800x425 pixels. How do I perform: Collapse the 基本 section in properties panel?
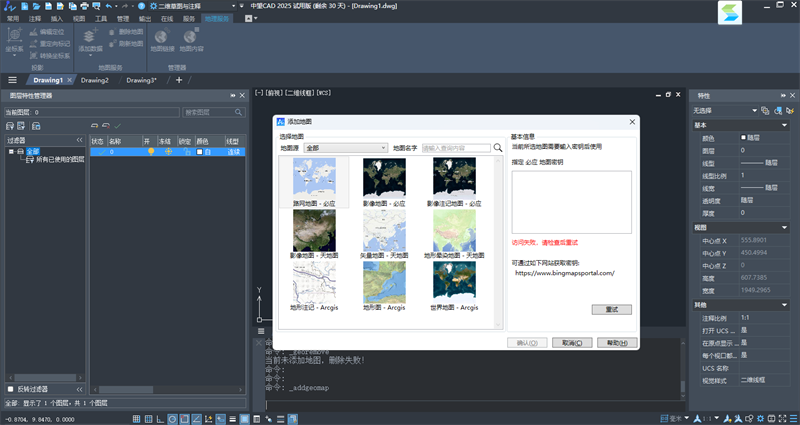(784, 126)
